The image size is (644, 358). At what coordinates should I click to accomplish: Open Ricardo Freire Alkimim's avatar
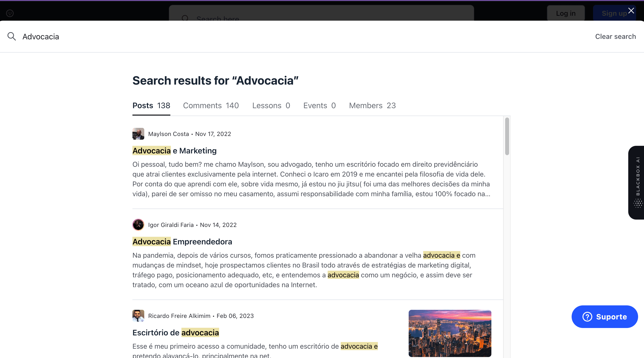click(138, 315)
